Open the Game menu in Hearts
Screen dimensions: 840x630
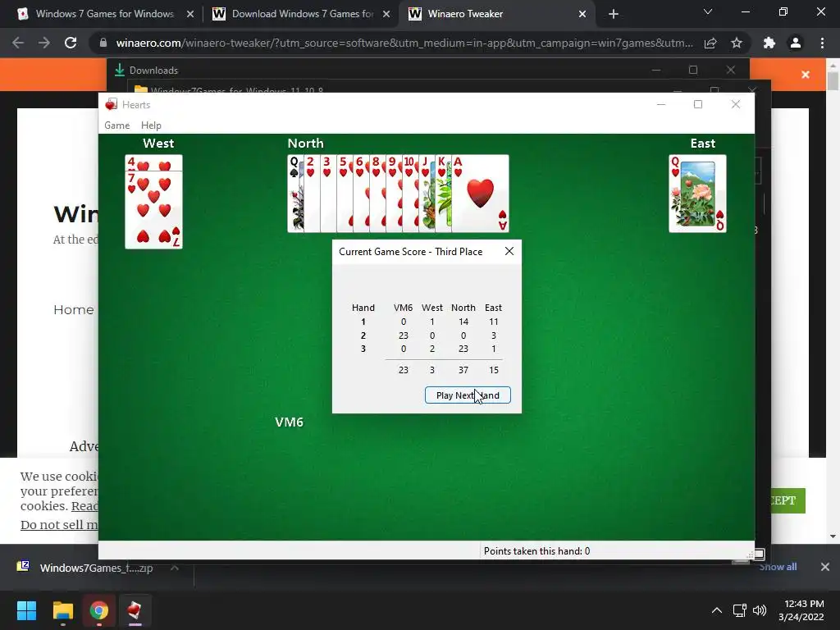(116, 126)
